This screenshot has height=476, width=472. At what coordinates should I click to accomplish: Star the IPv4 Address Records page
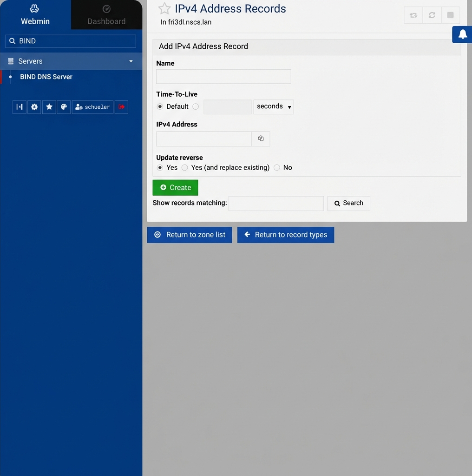coord(164,8)
